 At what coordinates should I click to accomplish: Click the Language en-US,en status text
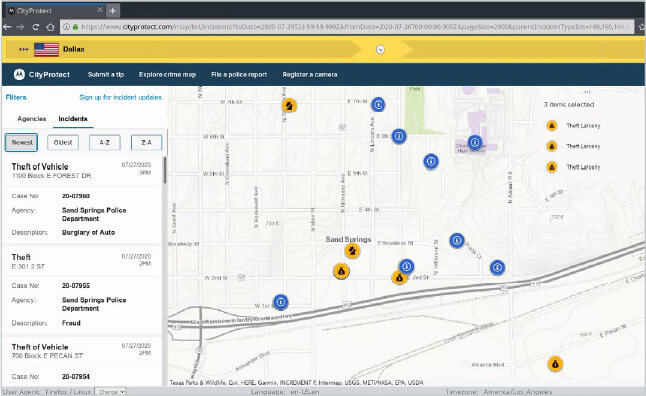(x=285, y=392)
